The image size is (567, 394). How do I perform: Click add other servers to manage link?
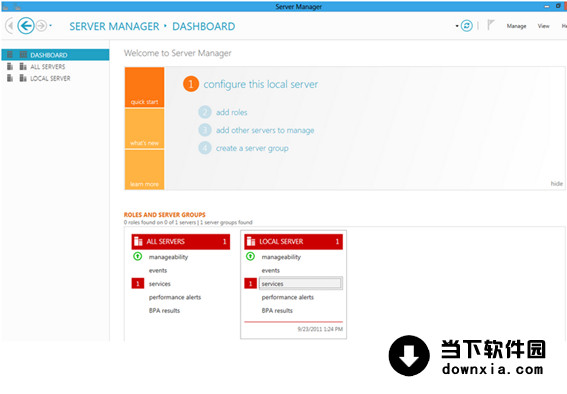click(265, 130)
